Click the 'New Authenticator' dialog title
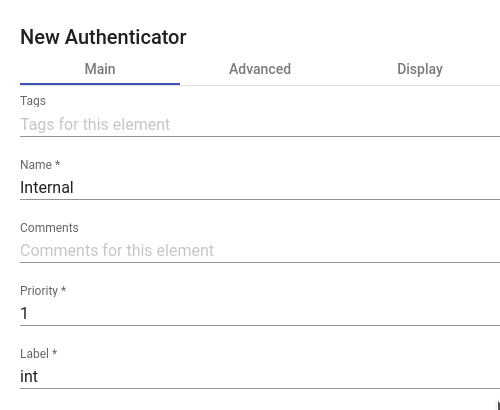Viewport: 500px width, 410px height. [x=103, y=37]
